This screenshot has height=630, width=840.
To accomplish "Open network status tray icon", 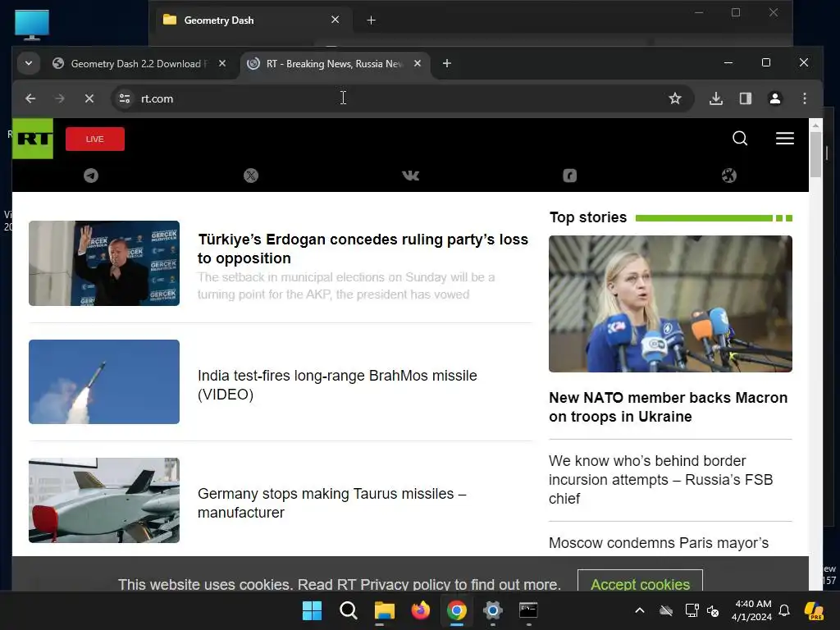I will 692,610.
